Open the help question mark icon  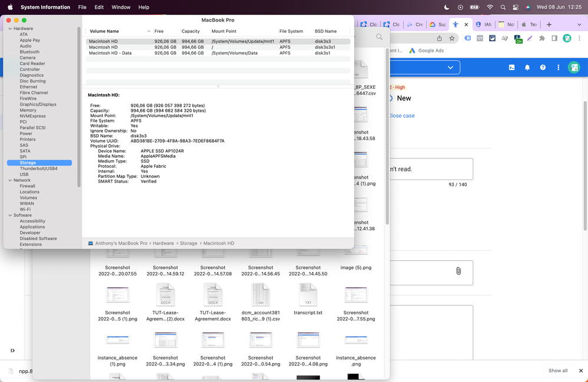point(543,68)
